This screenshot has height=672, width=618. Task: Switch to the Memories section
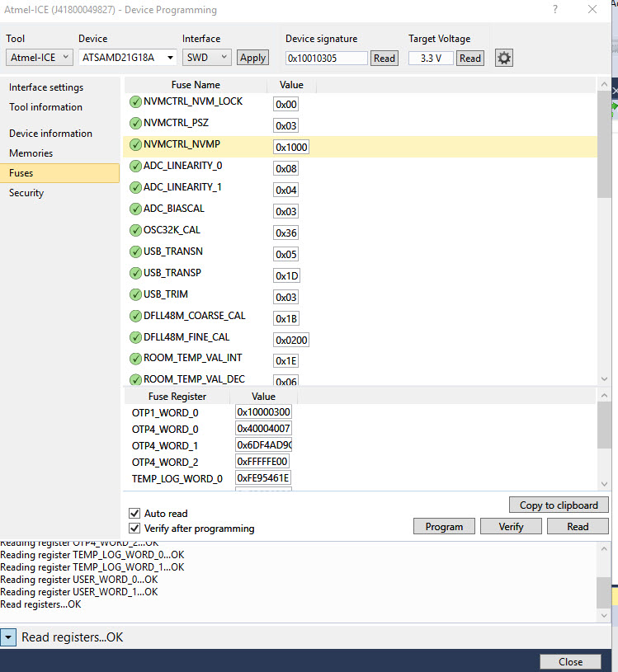[x=31, y=153]
